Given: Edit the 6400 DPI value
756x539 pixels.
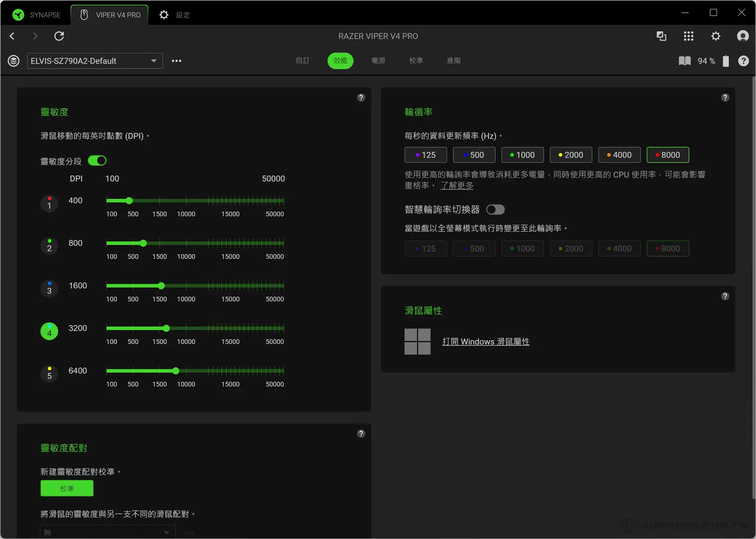Looking at the screenshot, I should 78,371.
